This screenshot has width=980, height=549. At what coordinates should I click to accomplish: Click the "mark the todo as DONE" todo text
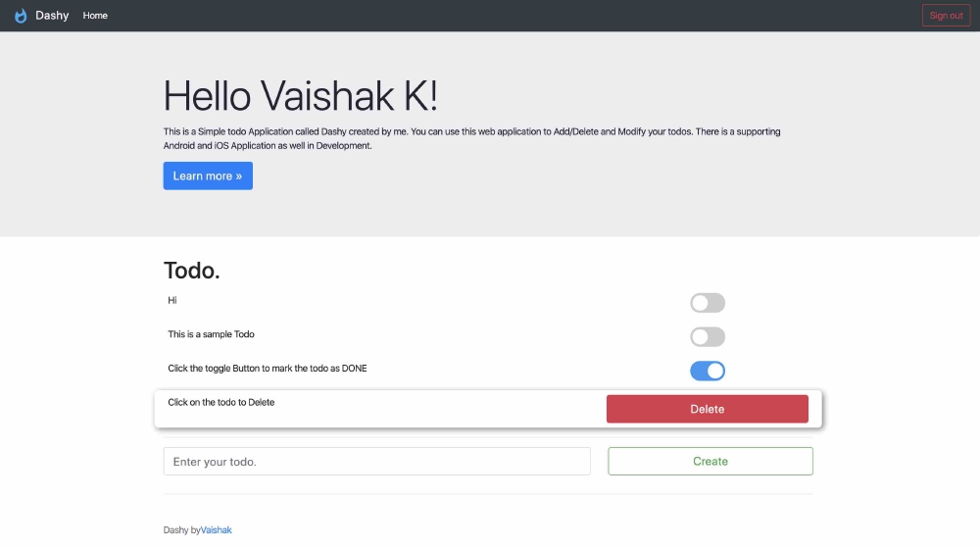pyautogui.click(x=268, y=369)
